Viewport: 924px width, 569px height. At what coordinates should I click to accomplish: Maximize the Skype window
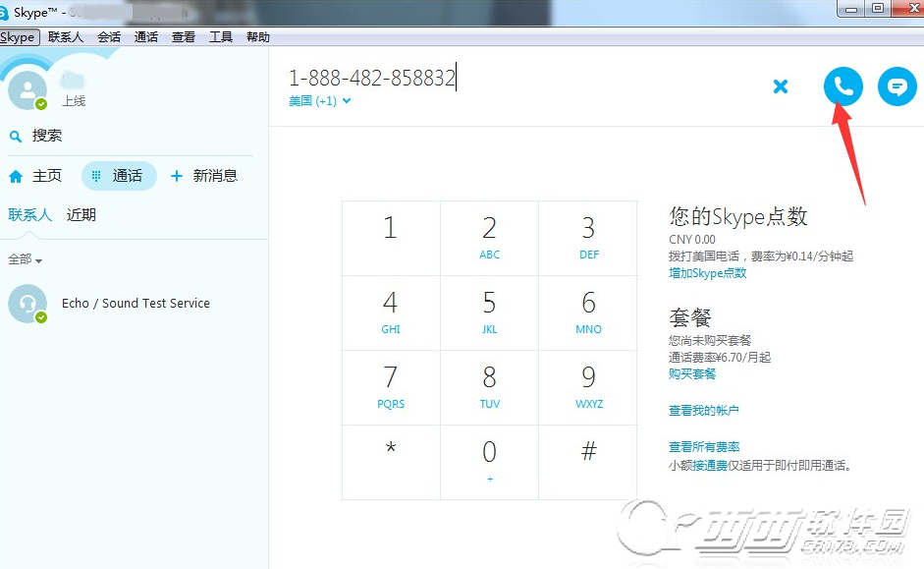tap(878, 8)
